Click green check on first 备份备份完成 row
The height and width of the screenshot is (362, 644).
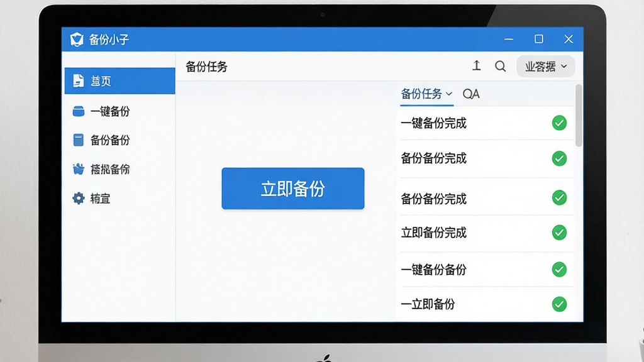pyautogui.click(x=559, y=158)
